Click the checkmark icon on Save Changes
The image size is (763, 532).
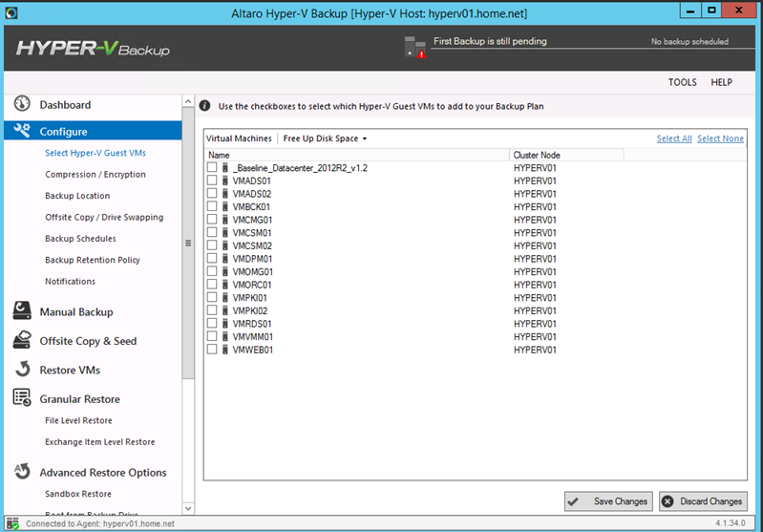(573, 501)
